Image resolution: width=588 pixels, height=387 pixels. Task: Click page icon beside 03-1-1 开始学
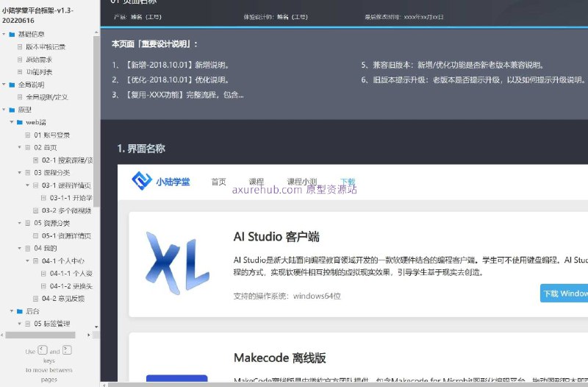point(43,198)
